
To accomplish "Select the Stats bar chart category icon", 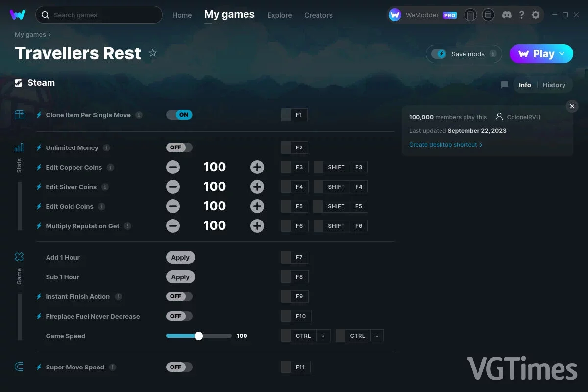I will 19,147.
